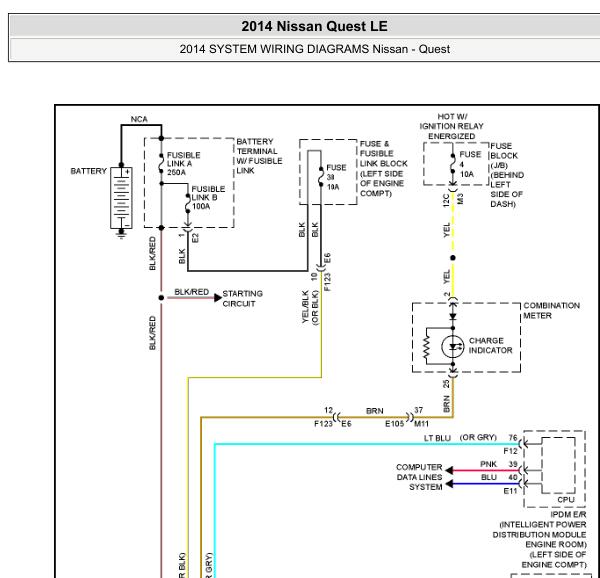Click 'LT BLU (OR GRY)' wire label
Viewport: 600px width, 578px height.
click(x=460, y=438)
